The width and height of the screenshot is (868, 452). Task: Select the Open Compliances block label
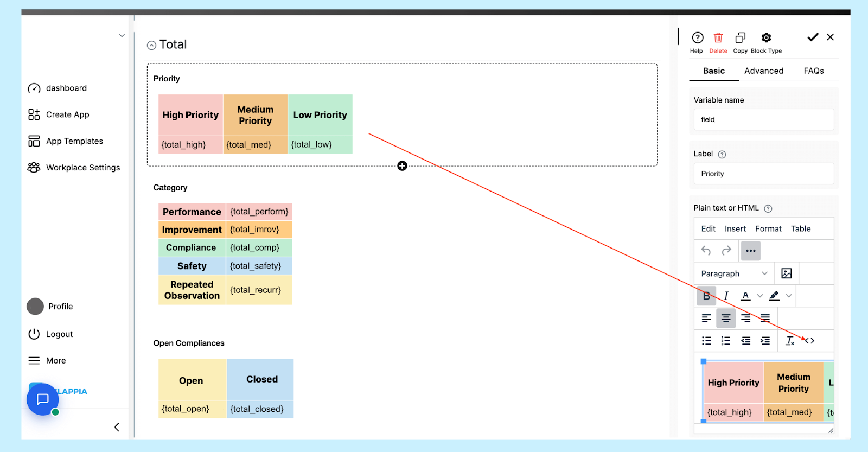189,343
